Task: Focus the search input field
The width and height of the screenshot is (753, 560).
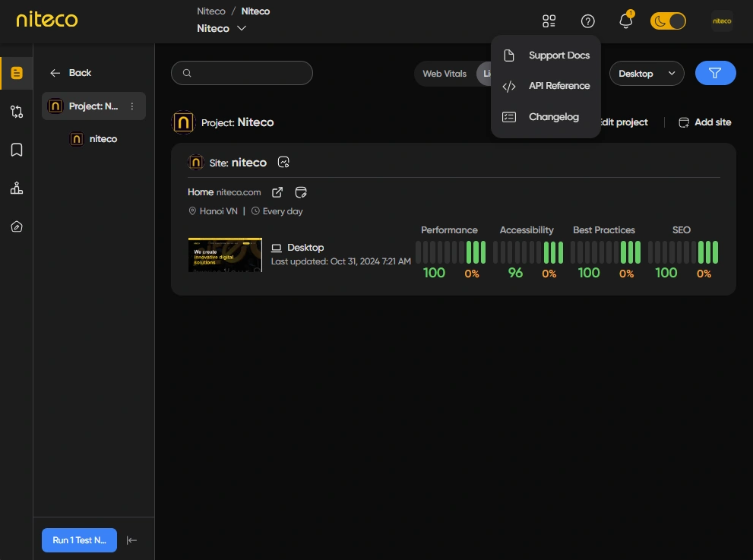Action: [242, 73]
